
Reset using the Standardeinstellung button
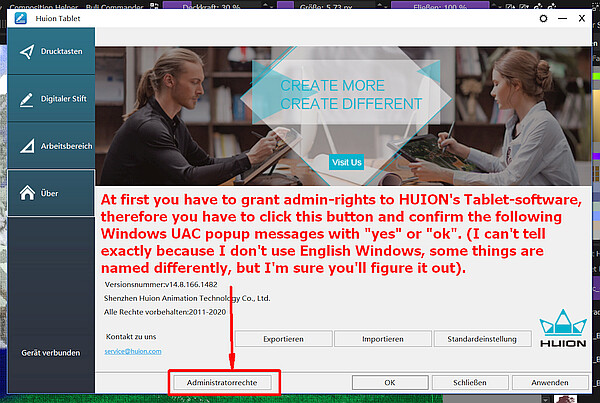(482, 339)
